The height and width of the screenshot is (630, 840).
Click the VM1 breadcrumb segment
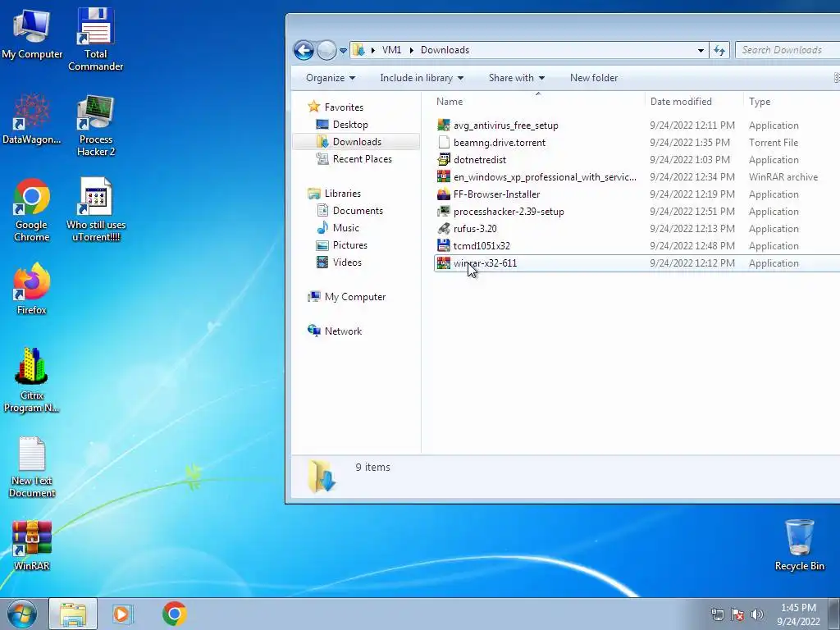tap(391, 50)
